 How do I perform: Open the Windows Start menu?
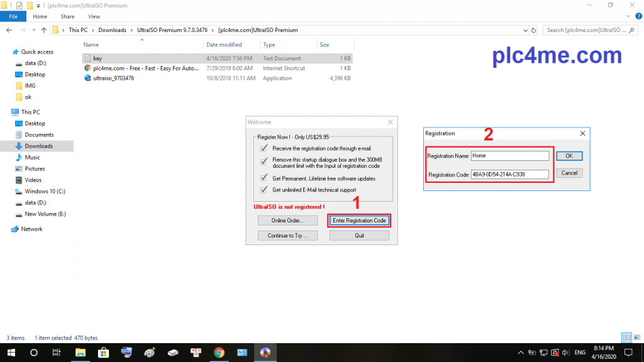(11, 353)
